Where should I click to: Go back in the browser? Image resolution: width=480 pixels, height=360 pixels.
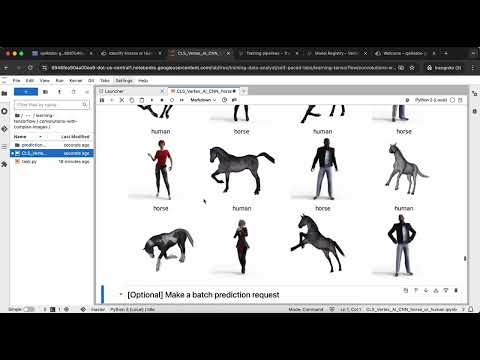click(x=6, y=68)
